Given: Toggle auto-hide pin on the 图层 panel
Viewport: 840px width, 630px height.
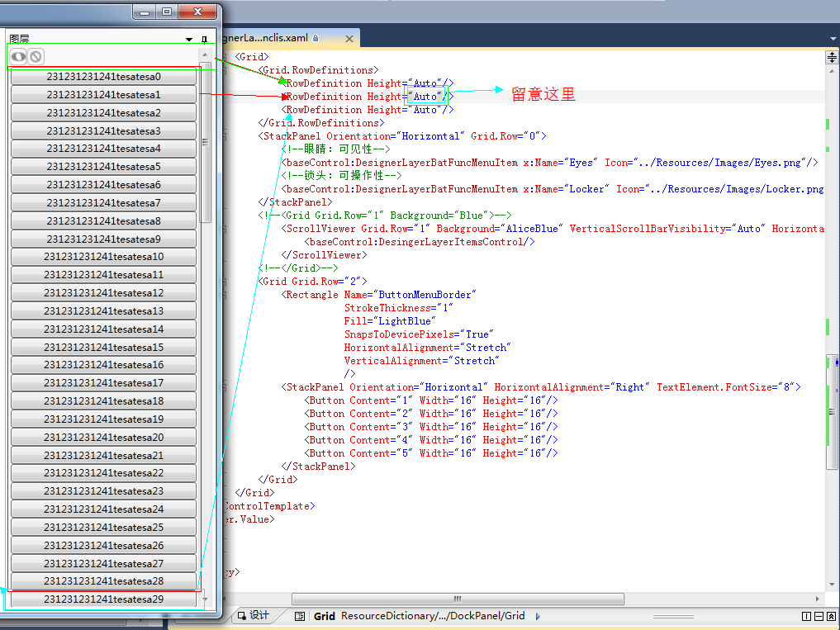Looking at the screenshot, I should click(204, 39).
